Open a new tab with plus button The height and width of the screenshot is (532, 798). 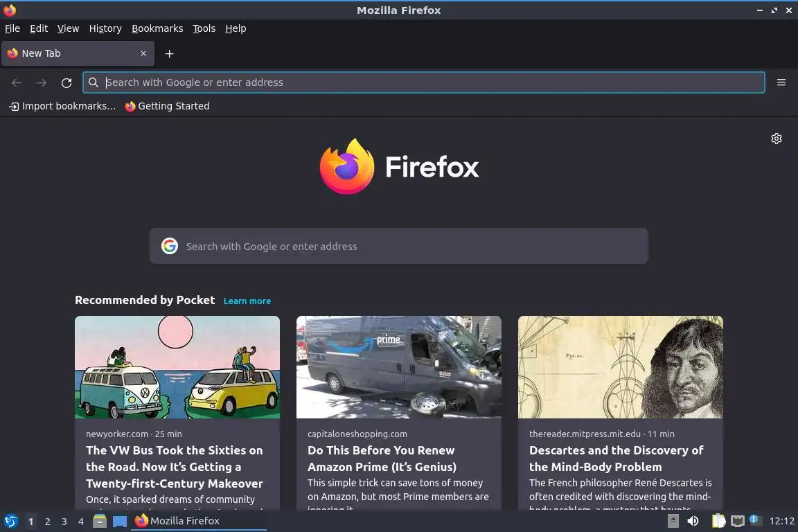coord(170,53)
